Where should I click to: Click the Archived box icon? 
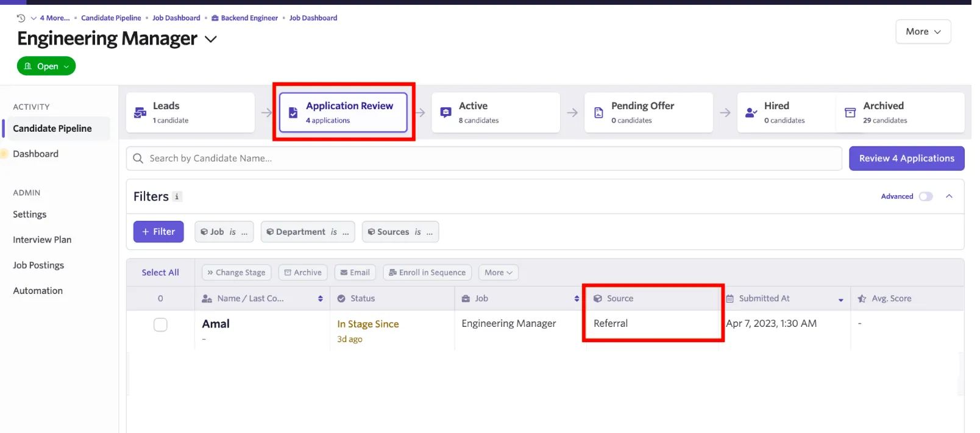[850, 112]
